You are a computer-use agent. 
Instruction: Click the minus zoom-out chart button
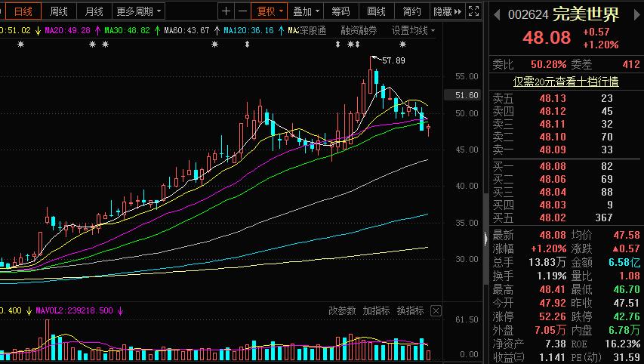[x=242, y=11]
